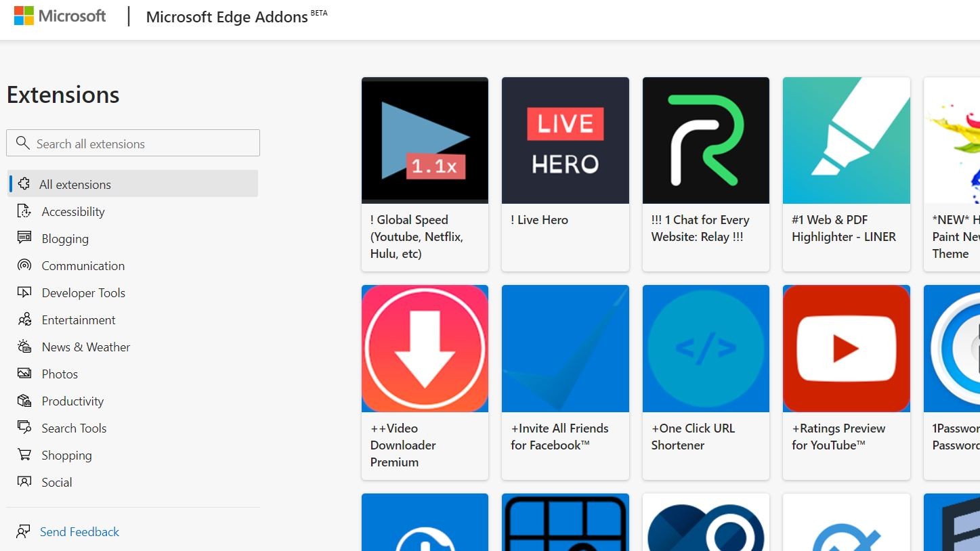Open the dark blue magnifier extension in bottom row
The width and height of the screenshot is (980, 551).
706,522
